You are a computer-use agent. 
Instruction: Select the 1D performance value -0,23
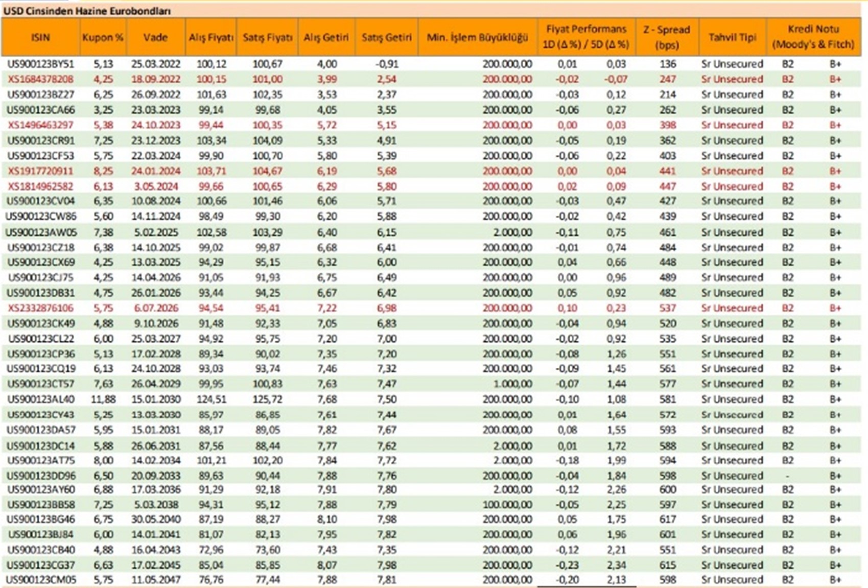click(x=567, y=565)
